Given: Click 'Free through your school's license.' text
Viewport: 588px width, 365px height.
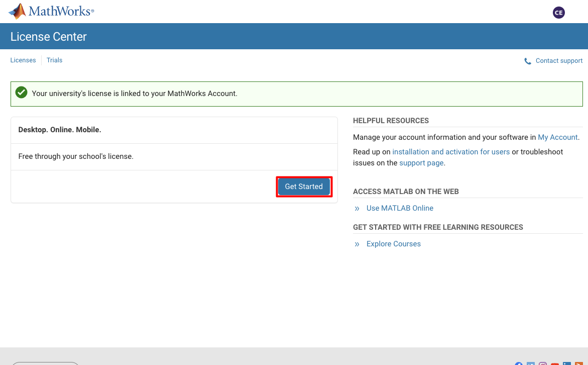Looking at the screenshot, I should 76,156.
